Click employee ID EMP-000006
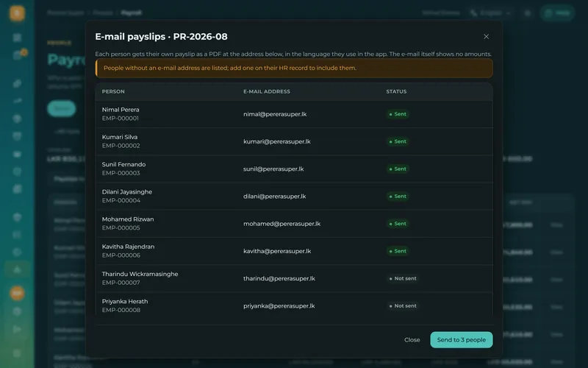The height and width of the screenshot is (368, 588). click(x=121, y=255)
